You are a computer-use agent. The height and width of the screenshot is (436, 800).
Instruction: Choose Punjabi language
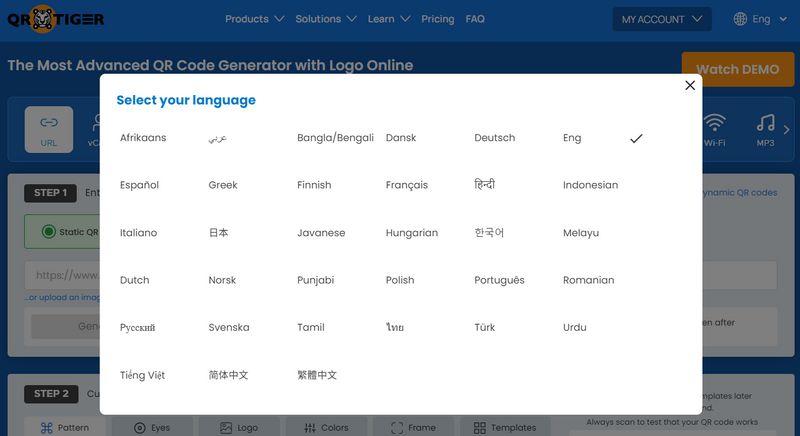tap(315, 280)
